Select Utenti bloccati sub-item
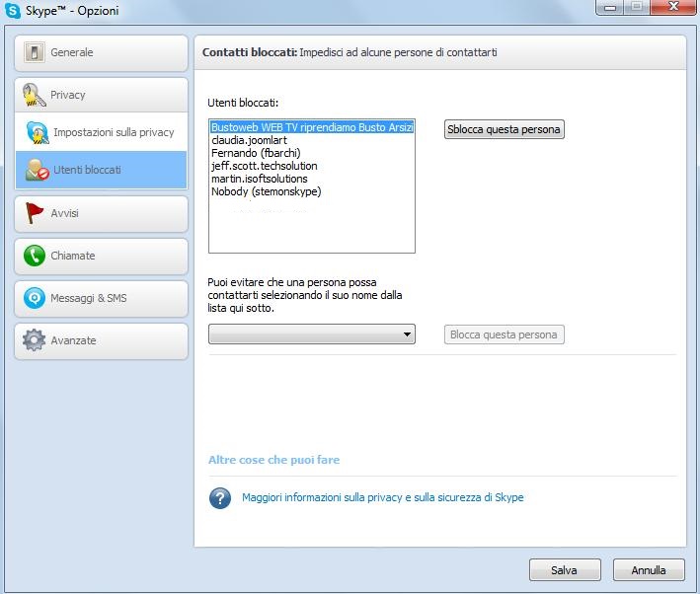Image resolution: width=700 pixels, height=594 pixels. coord(101,170)
